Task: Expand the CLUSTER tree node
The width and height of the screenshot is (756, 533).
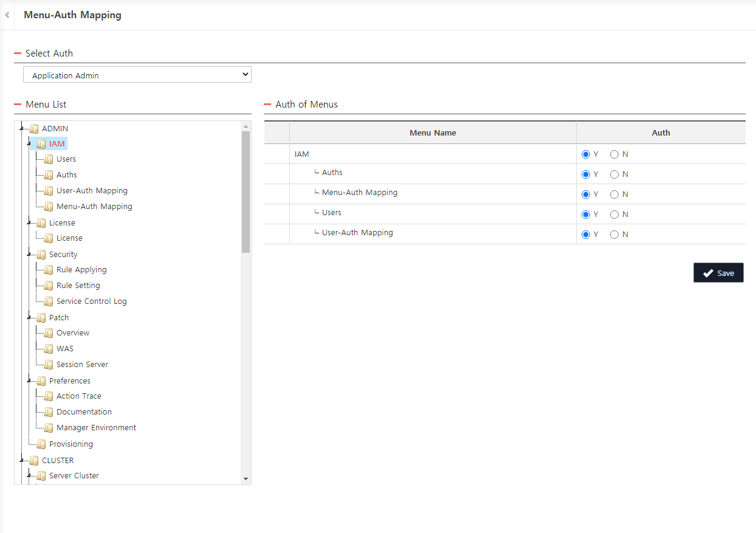Action: coord(21,460)
